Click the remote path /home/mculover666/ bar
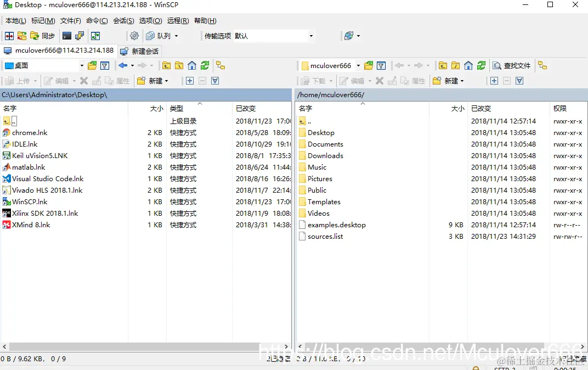 click(442, 95)
